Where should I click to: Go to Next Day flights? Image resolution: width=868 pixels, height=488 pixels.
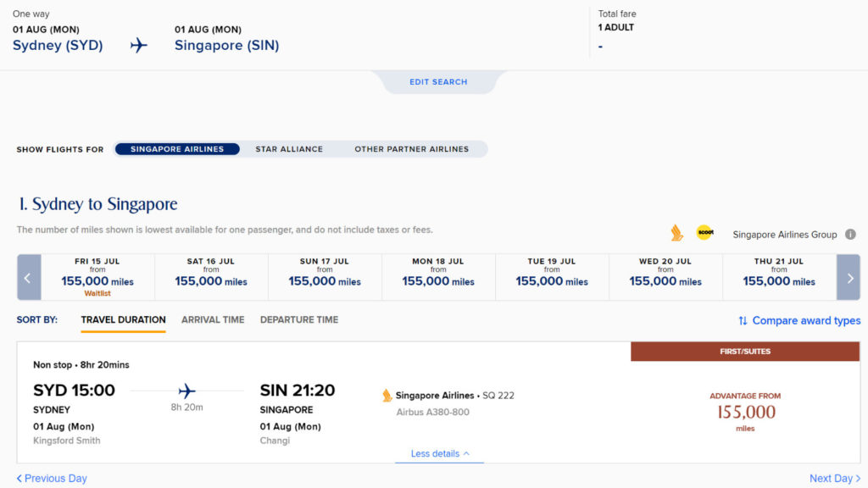tap(834, 478)
